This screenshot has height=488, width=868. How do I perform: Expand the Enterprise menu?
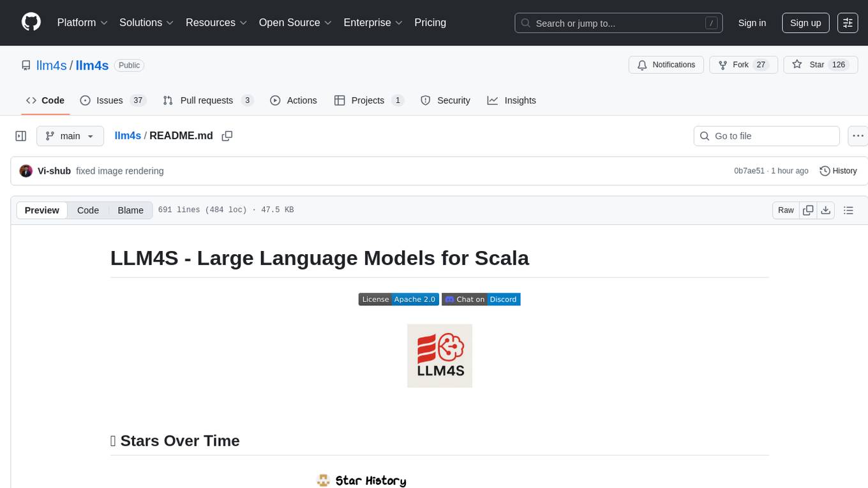tap(373, 22)
